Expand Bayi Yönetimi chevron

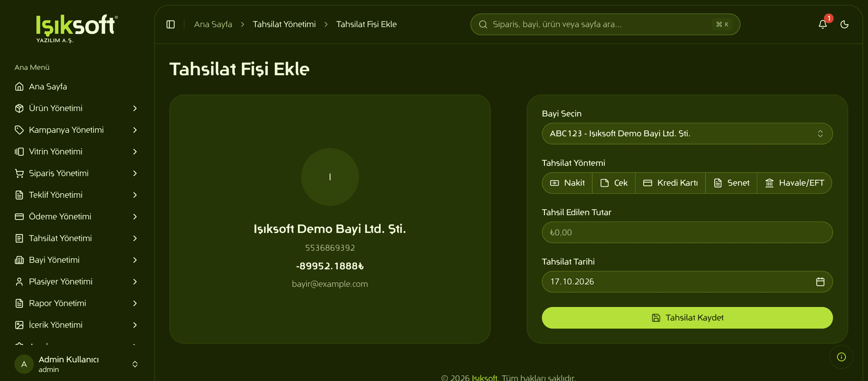pos(135,260)
